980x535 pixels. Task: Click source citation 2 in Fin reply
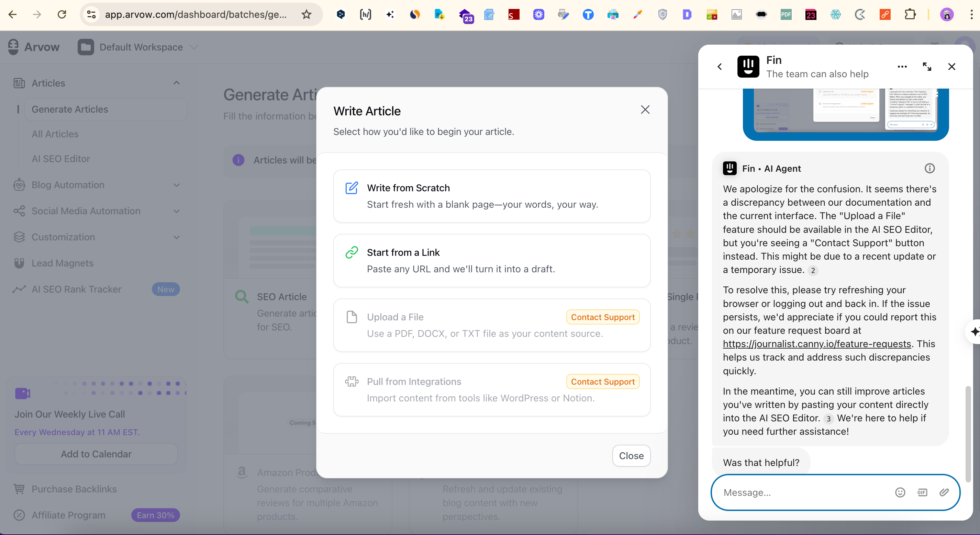pos(813,271)
